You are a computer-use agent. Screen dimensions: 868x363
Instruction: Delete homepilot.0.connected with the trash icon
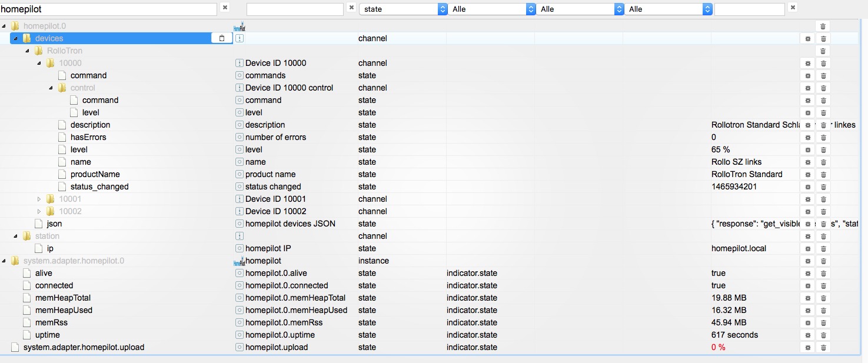point(823,285)
